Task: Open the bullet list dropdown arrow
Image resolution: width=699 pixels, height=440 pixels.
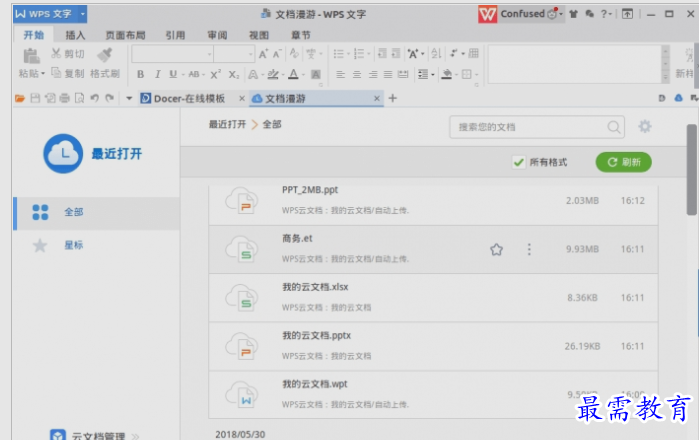Action: [x=348, y=54]
